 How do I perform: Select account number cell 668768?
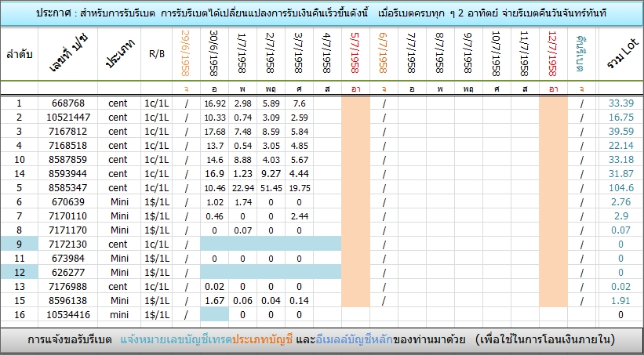[x=68, y=103]
